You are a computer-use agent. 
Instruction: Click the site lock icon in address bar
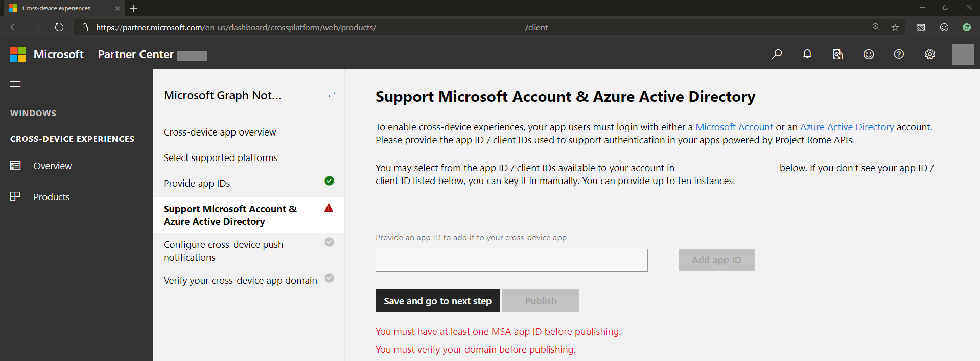(85, 27)
